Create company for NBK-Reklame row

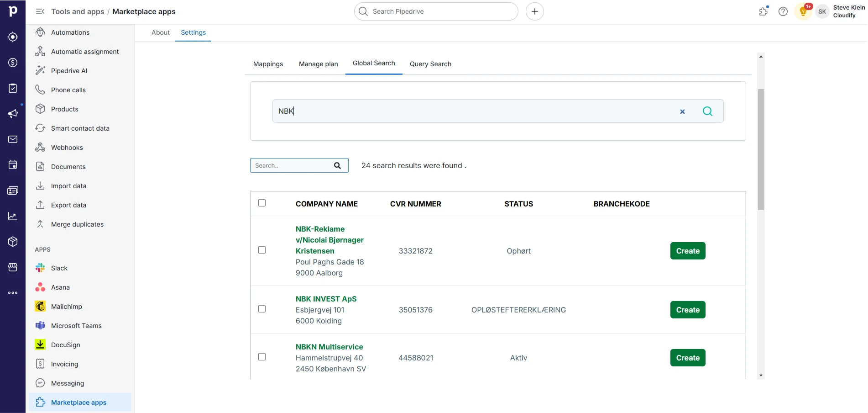(688, 251)
